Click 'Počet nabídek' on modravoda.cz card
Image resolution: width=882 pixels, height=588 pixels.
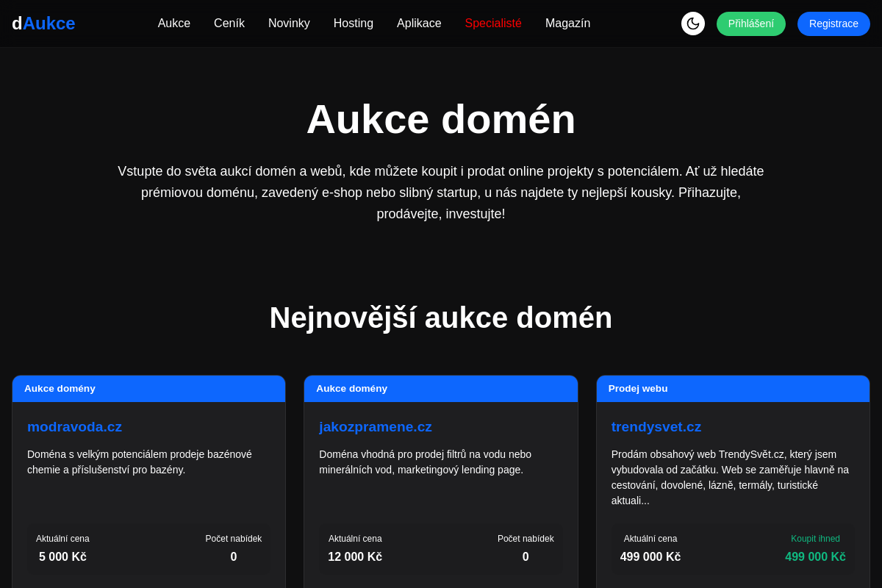(x=234, y=539)
